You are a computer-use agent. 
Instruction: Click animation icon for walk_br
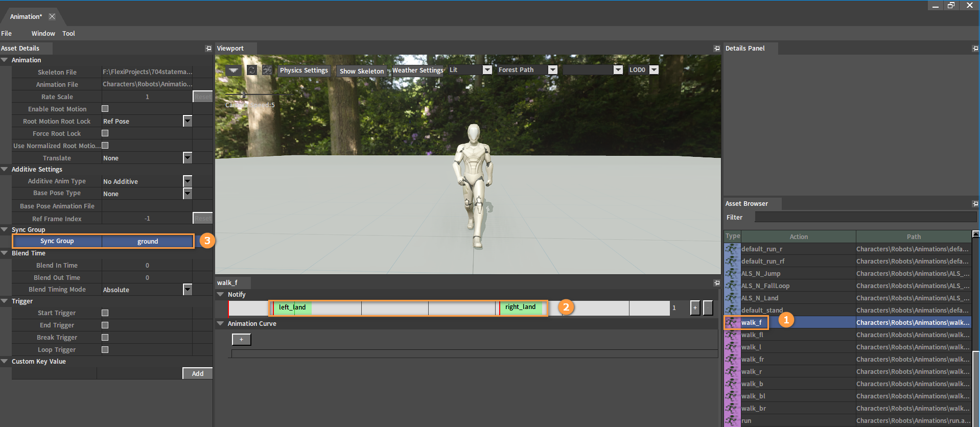click(732, 408)
